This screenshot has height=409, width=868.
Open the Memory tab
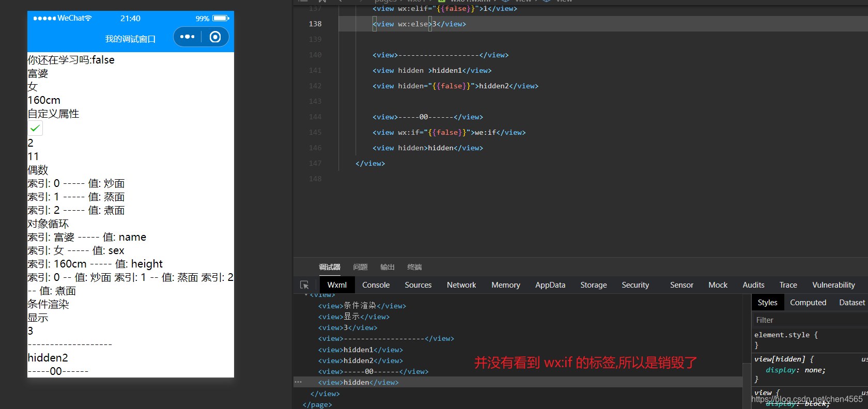pos(506,285)
